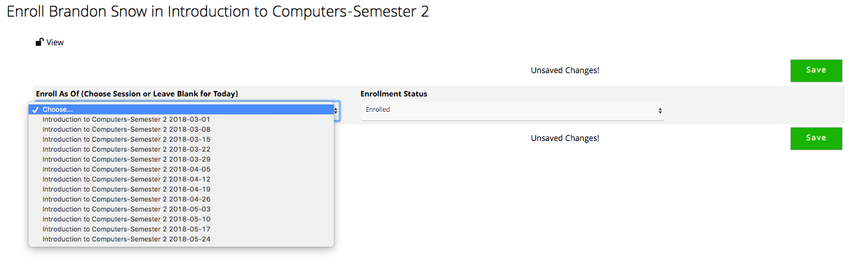Select session dated 2018-05-10

pos(181,219)
